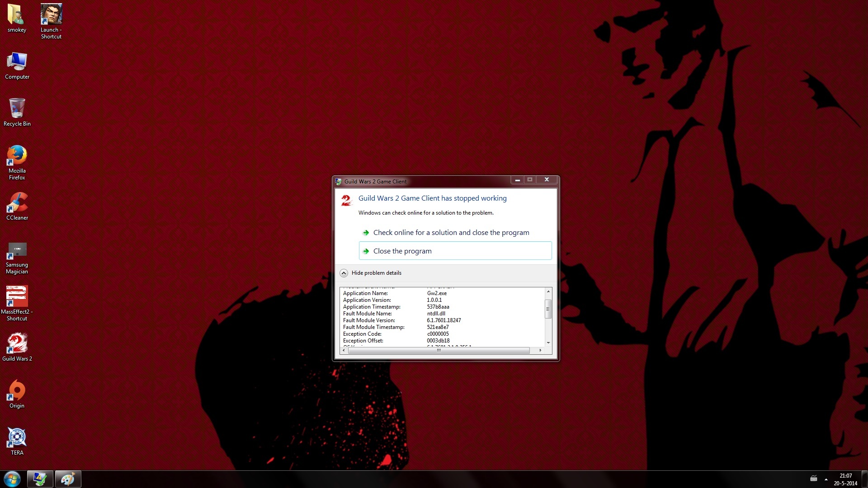Select the Guild Wars 2 desktop shortcut

click(17, 347)
